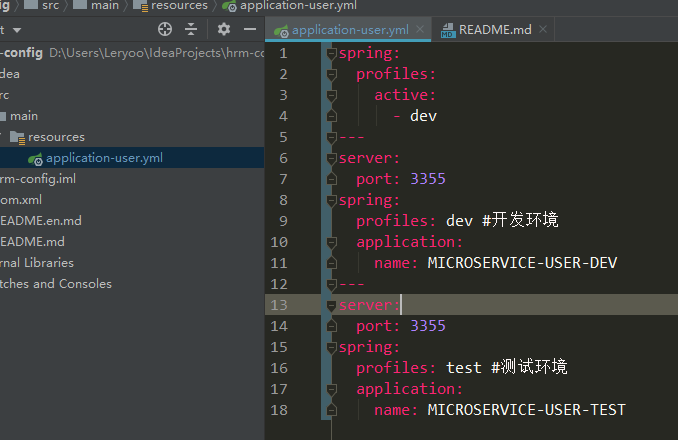The image size is (678, 440).
Task: Open Project panel settings gear
Action: tap(224, 30)
